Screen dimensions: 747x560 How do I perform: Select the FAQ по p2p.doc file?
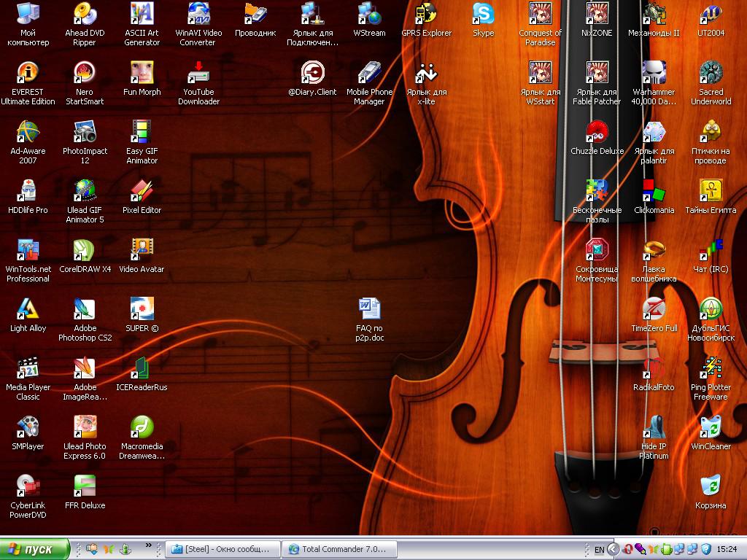pos(369,309)
